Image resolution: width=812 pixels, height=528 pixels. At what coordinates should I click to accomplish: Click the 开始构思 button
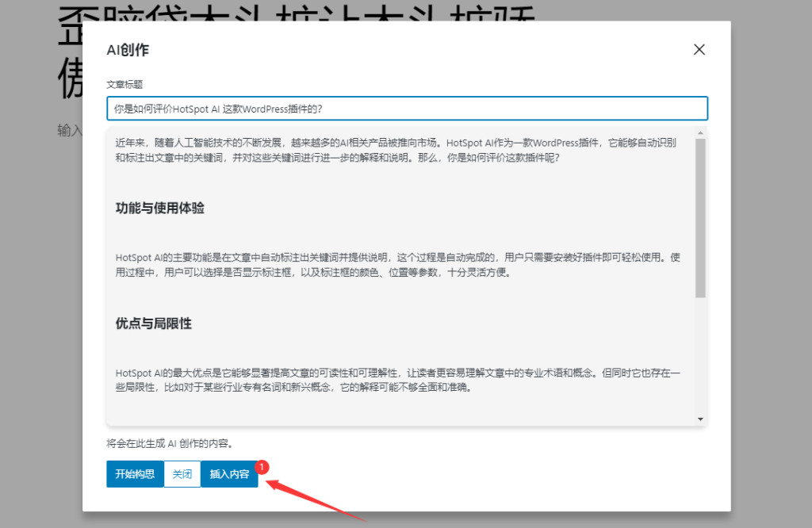(134, 473)
